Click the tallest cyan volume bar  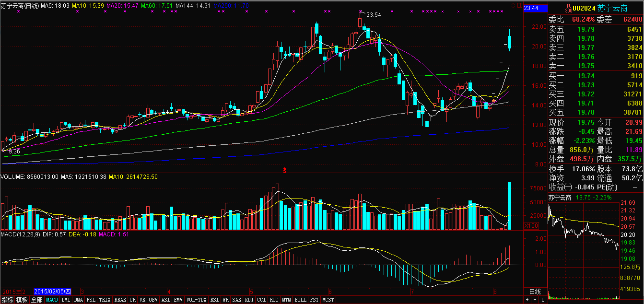[509, 206]
